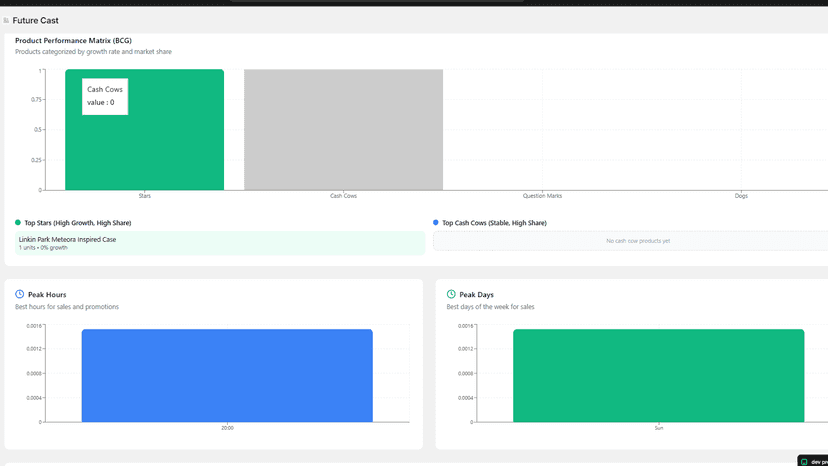Click the 0.25 y-axis tick in BCG chart
This screenshot has height=466, width=828.
tap(36, 160)
